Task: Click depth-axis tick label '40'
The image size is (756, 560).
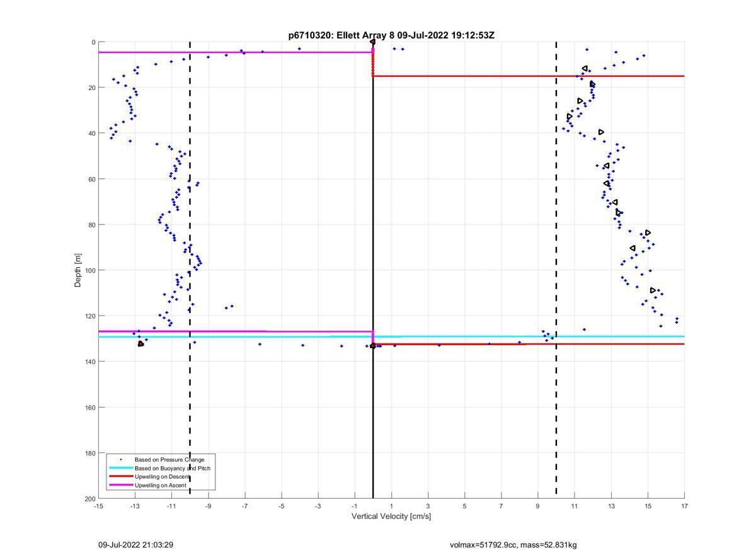Action: click(91, 134)
